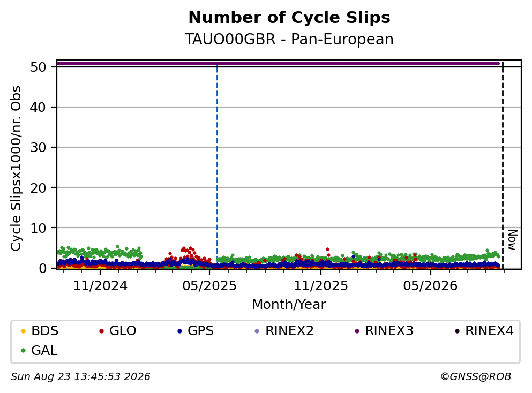Select the GAL legend label

pos(44,351)
